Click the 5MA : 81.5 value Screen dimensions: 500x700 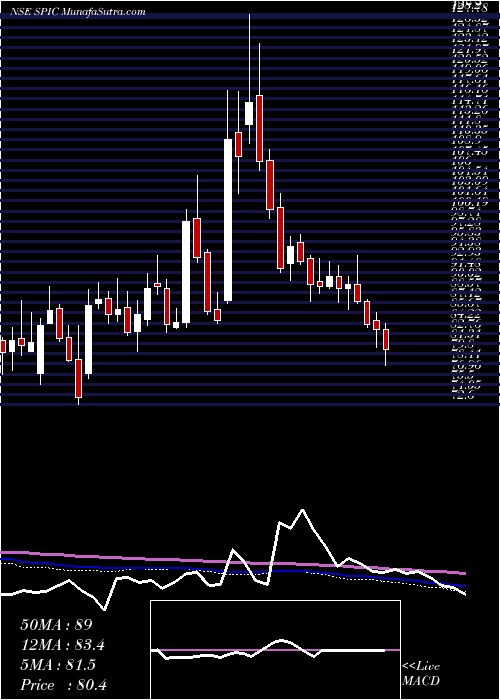58,665
